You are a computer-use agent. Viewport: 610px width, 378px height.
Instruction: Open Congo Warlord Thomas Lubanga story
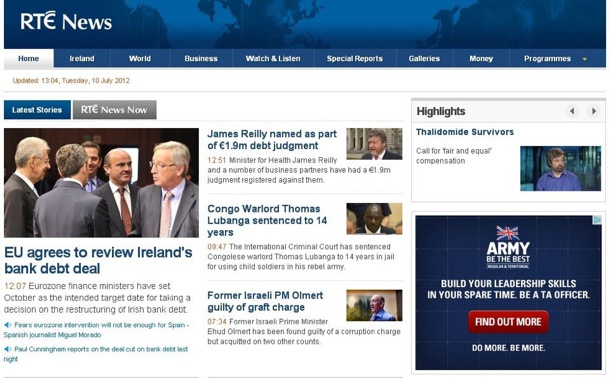coord(267,220)
